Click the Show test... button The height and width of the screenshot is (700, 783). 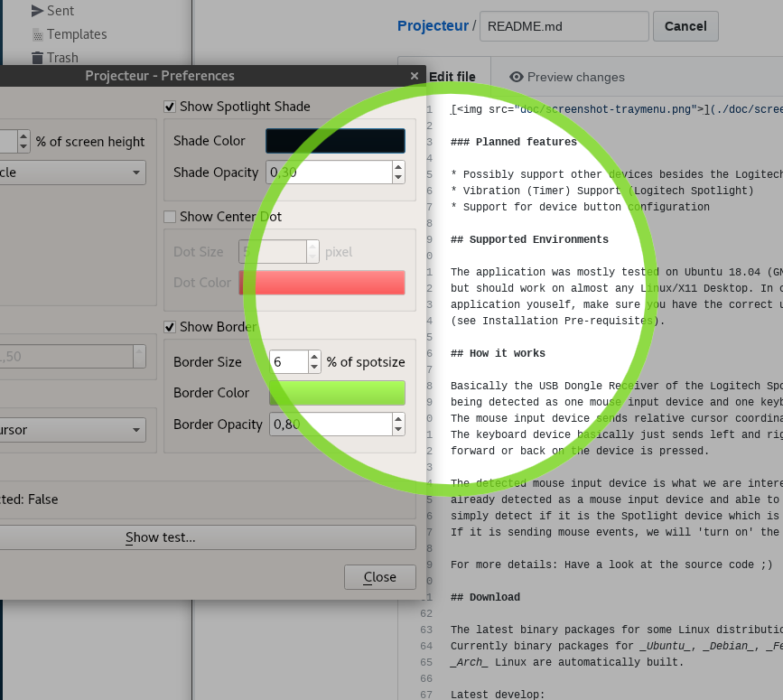coord(160,537)
